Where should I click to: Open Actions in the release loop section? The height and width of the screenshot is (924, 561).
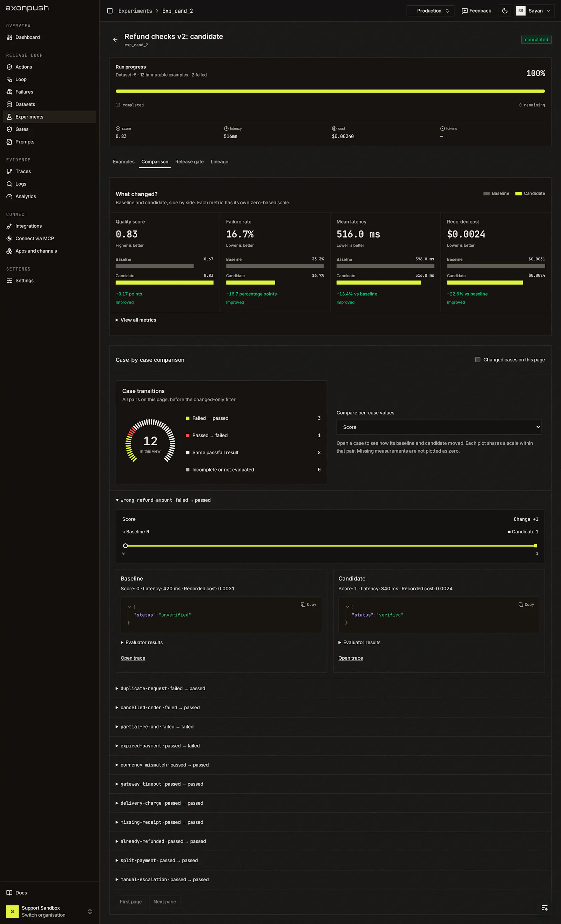tap(49, 67)
